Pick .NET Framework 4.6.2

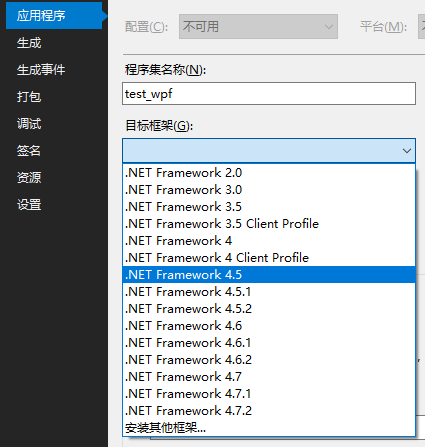pos(269,360)
